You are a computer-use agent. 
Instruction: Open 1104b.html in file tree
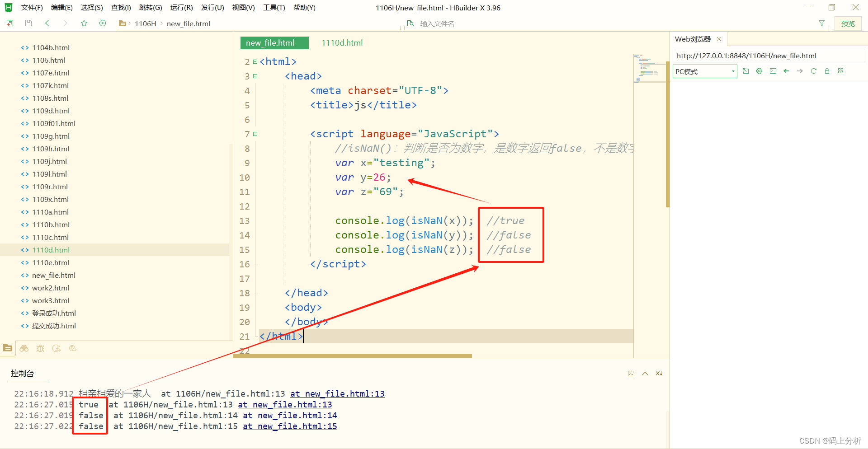click(x=51, y=47)
